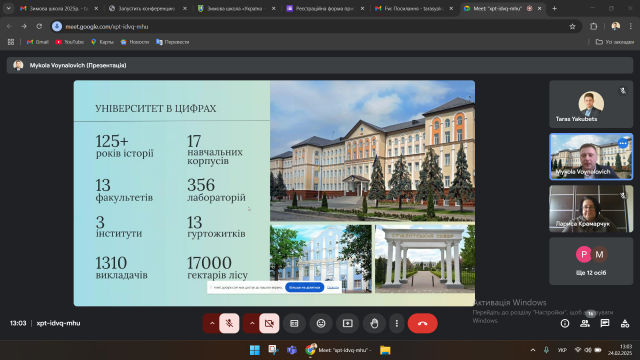This screenshot has width=640, height=360.
Task: Reload the Meet page
Action: pos(39,26)
